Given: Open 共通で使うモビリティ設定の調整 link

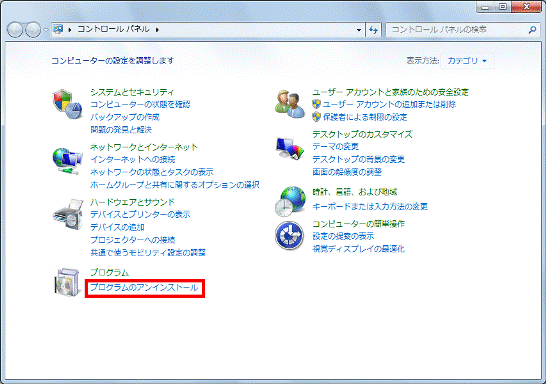Looking at the screenshot, I should [x=148, y=252].
